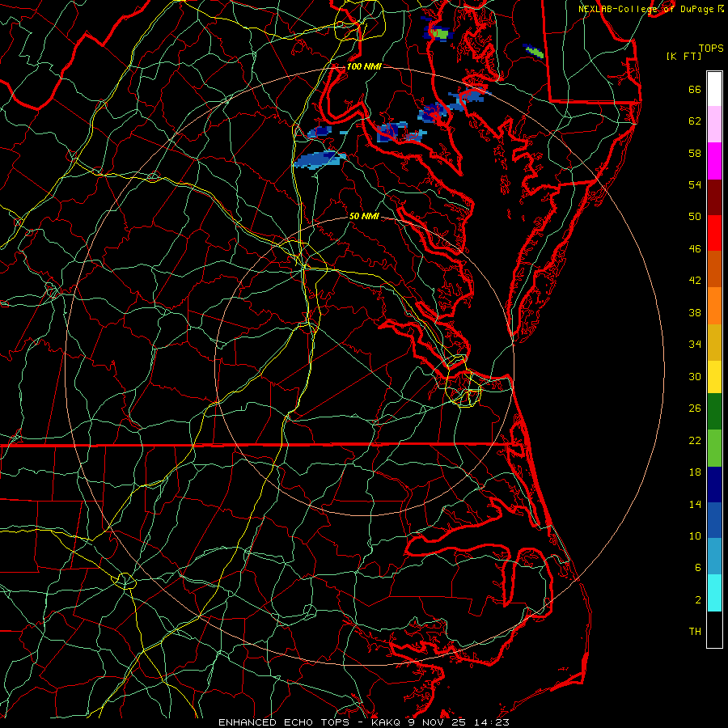Click the dark red 54 kft legend swatch
This screenshot has width=728, height=728.
[x=714, y=197]
